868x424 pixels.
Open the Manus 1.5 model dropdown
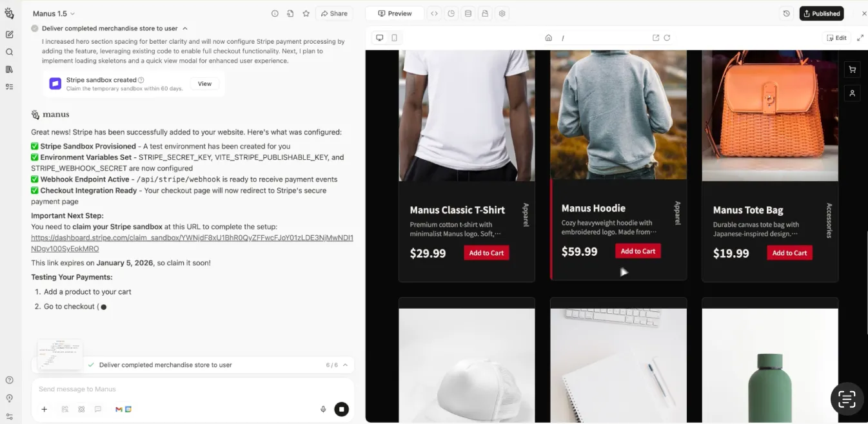tap(54, 14)
